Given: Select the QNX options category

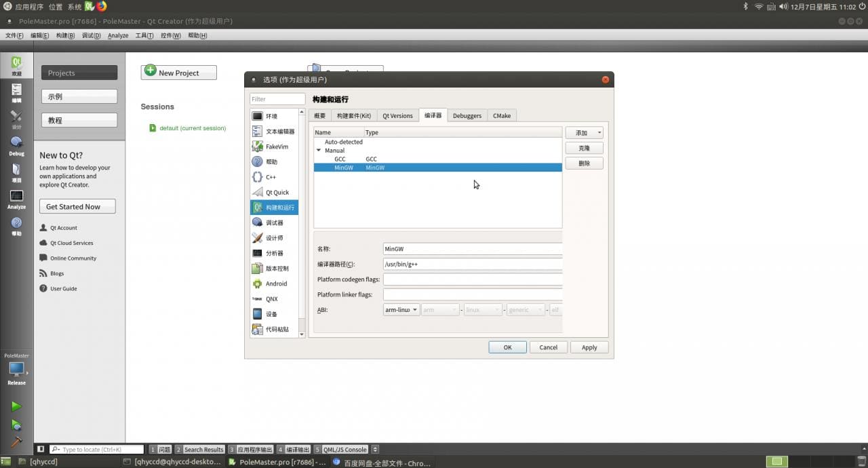Looking at the screenshot, I should 274,299.
